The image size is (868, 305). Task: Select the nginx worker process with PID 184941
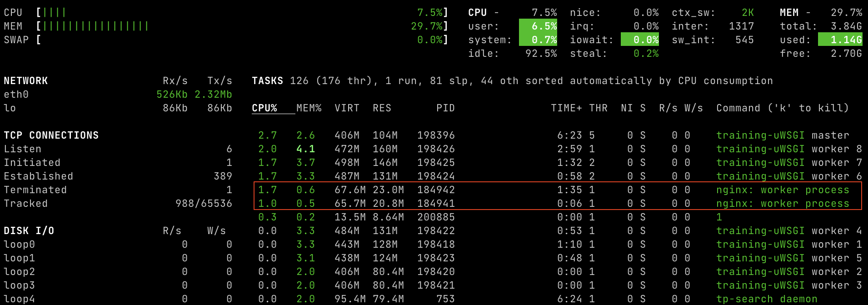[782, 204]
